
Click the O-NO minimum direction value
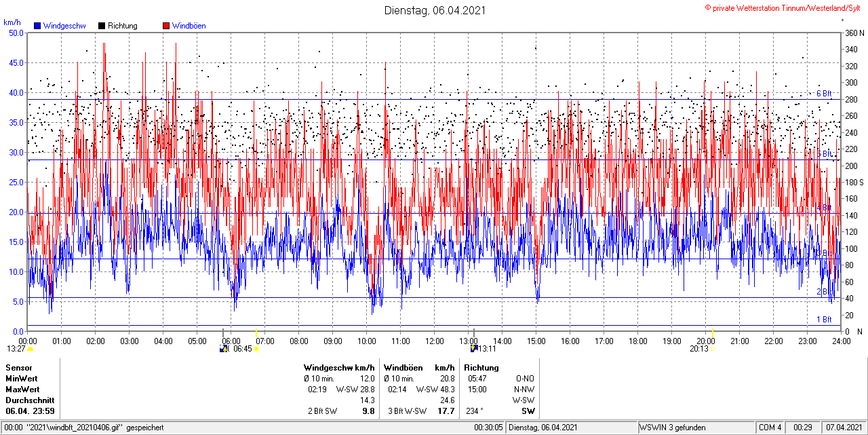[x=525, y=379]
